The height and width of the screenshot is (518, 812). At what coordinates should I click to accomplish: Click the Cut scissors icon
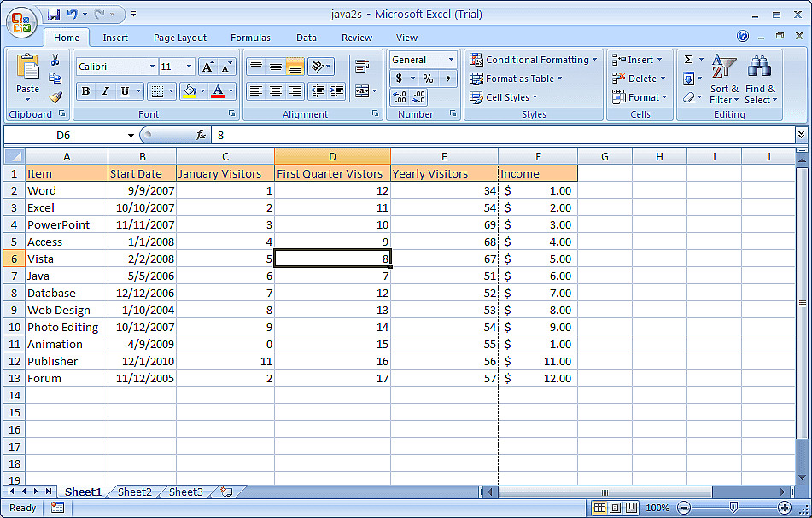pos(55,60)
